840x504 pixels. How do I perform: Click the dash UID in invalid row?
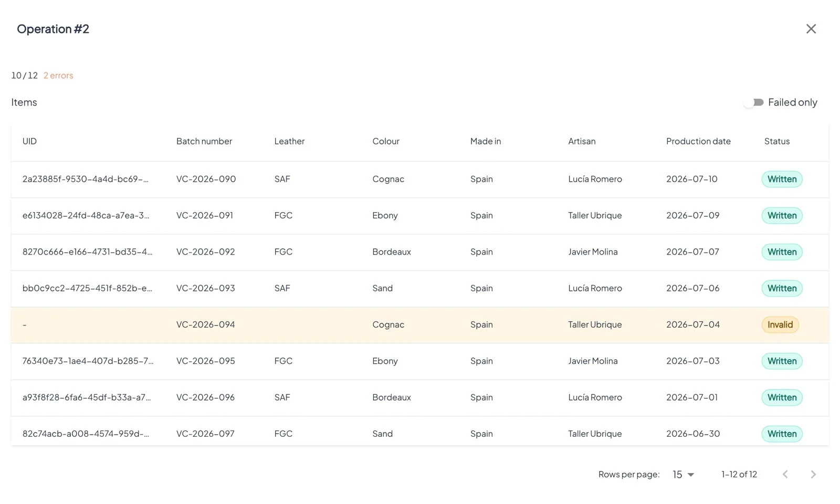[25, 325]
